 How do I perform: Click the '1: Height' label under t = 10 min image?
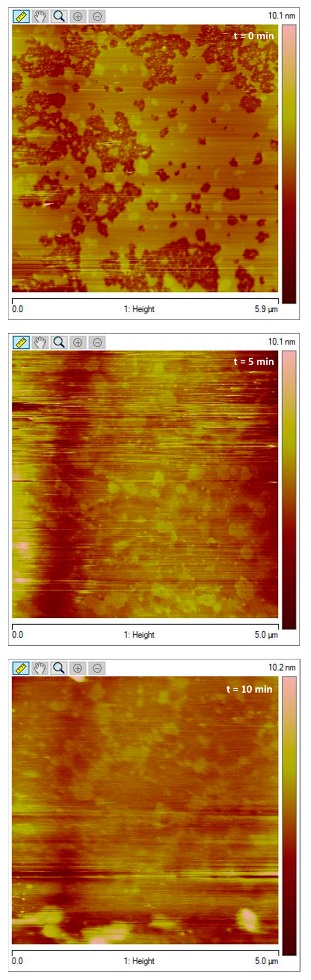139,961
